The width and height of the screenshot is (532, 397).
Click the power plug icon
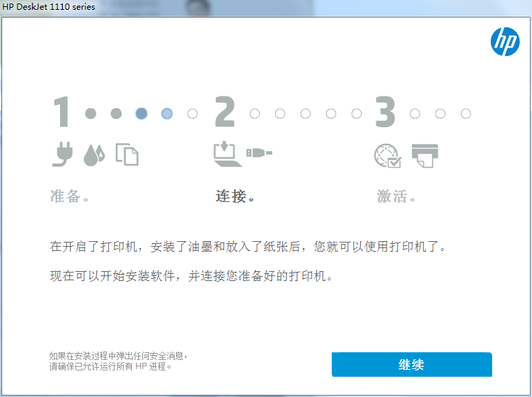[x=62, y=154]
